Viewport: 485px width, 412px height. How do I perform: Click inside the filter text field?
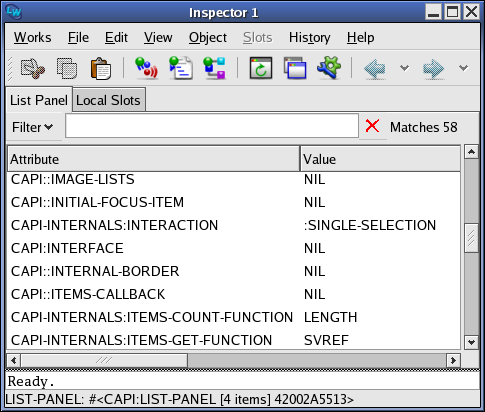coord(212,126)
